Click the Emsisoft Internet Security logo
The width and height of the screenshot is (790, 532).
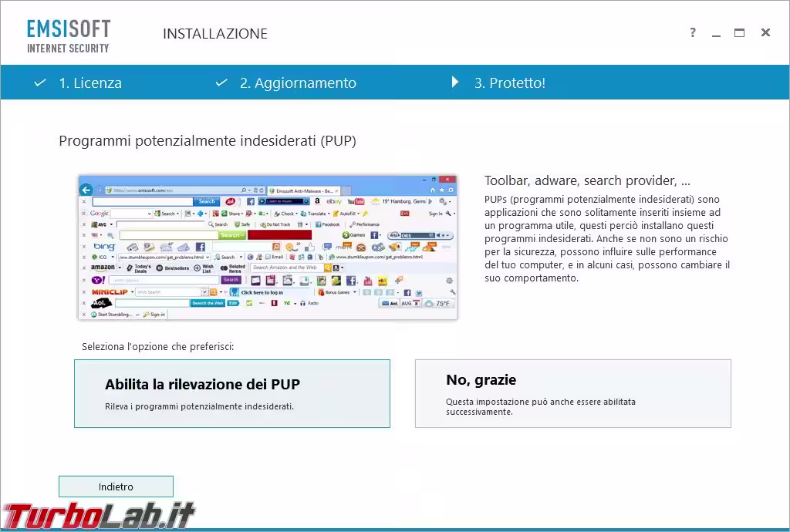pos(69,36)
